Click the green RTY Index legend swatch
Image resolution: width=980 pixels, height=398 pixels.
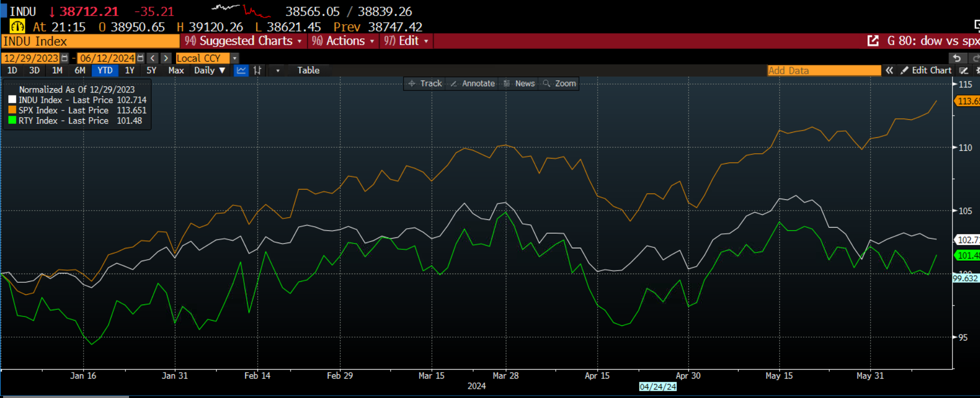pyautogui.click(x=12, y=120)
